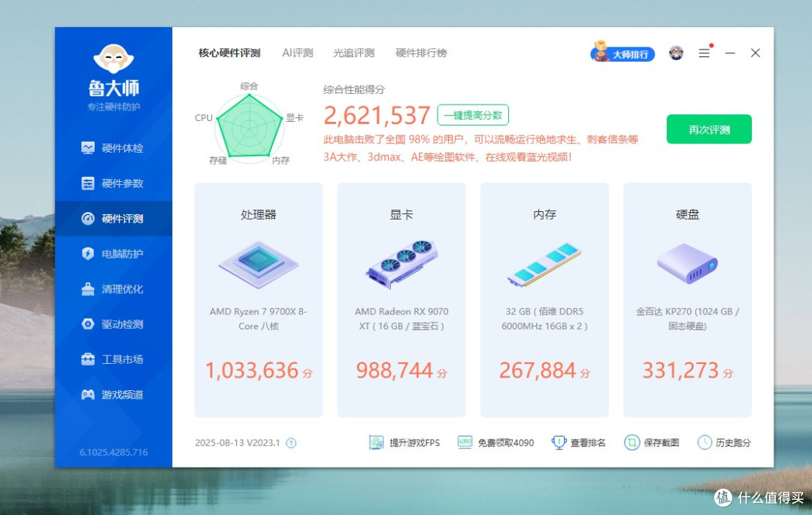This screenshot has height=515, width=812.
Task: Minimize the 鲁大师 window
Action: point(730,53)
